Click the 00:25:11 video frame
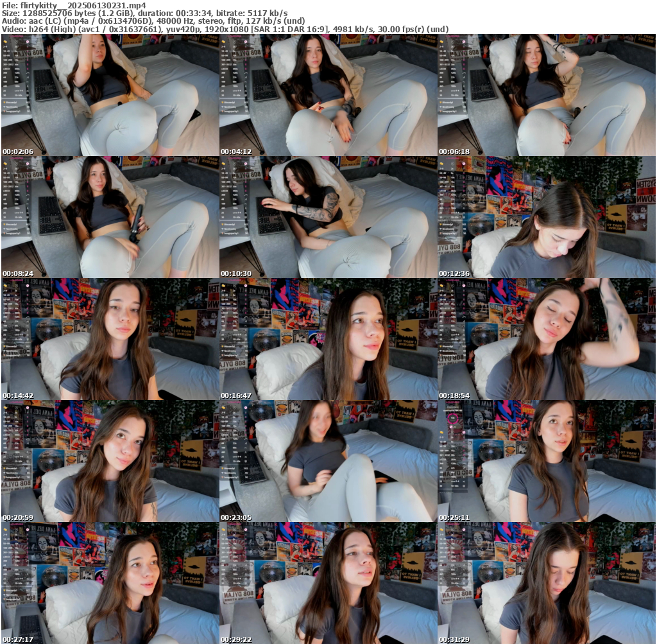The height and width of the screenshot is (644, 657). click(546, 461)
